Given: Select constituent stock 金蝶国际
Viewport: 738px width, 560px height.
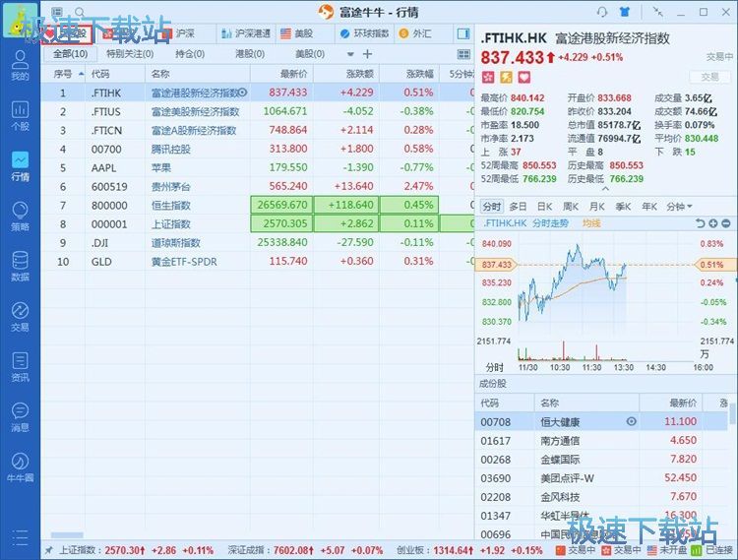Looking at the screenshot, I should point(602,459).
